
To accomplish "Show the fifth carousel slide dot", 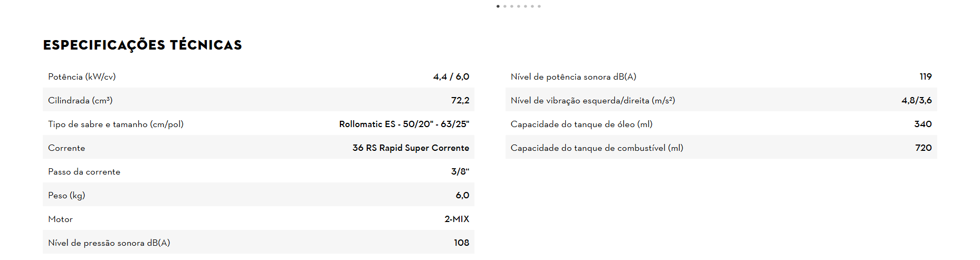I will tap(526, 6).
